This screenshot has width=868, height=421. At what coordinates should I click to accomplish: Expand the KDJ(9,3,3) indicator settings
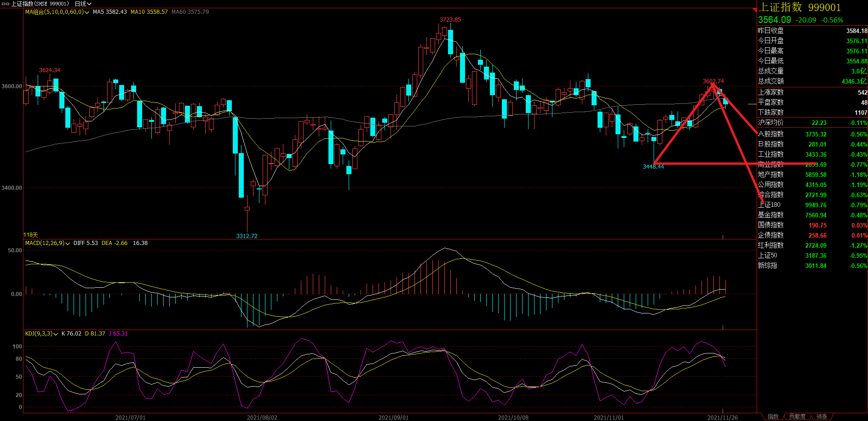[x=56, y=334]
